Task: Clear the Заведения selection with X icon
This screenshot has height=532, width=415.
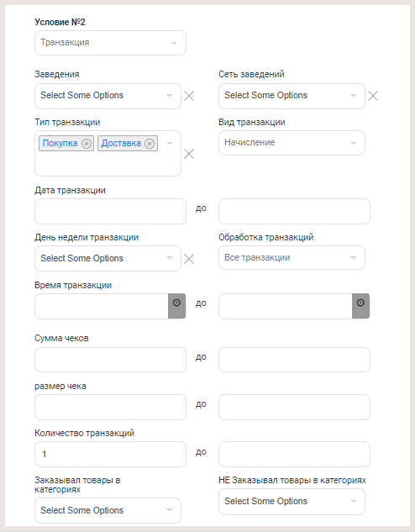Action: click(x=189, y=96)
